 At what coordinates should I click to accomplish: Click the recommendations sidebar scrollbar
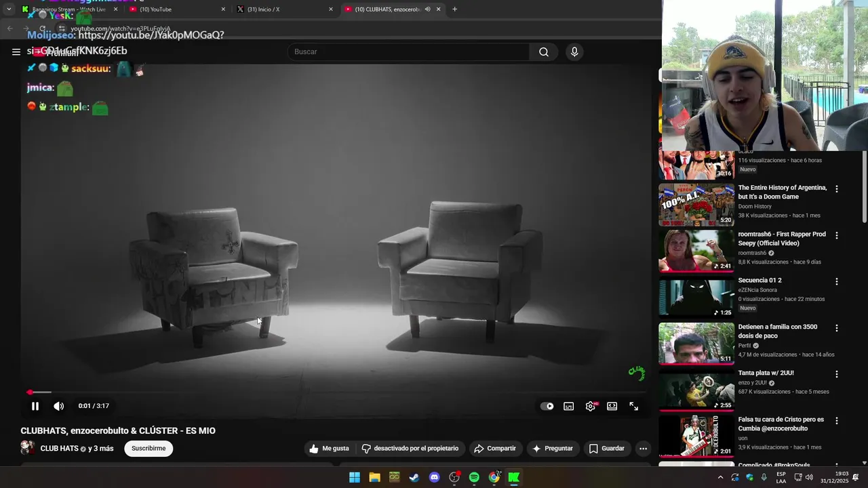coord(865,186)
